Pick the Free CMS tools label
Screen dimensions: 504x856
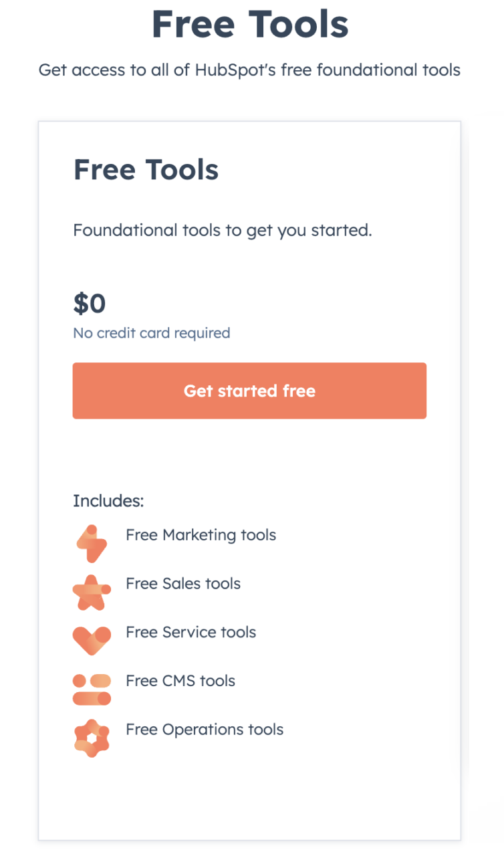pos(180,681)
